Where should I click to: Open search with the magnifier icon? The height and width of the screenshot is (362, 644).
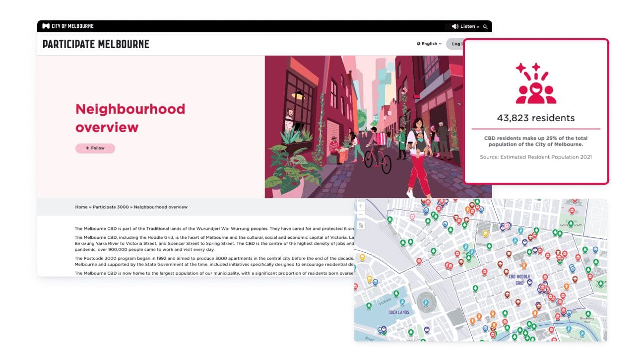click(486, 26)
